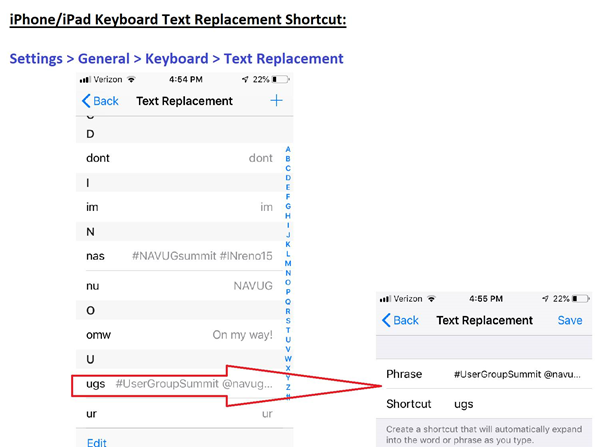Jump to letter U in index
Viewport: 601px width, 447px height.
coord(288,340)
